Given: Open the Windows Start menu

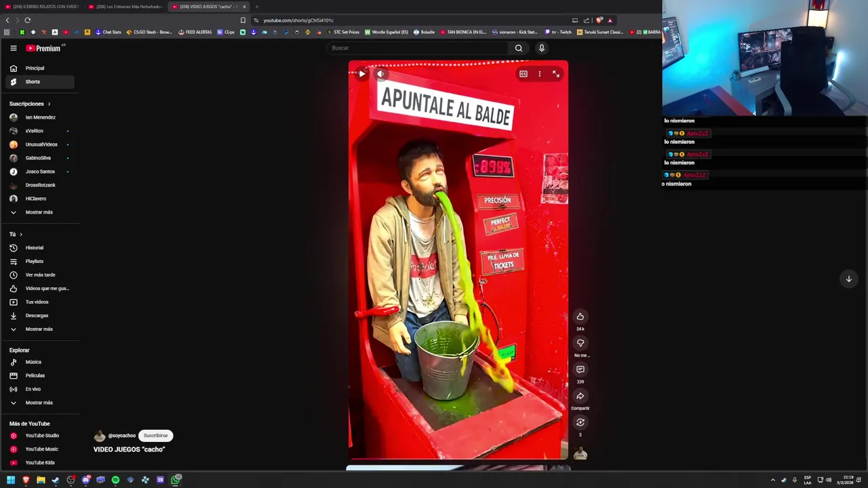Looking at the screenshot, I should point(11,480).
